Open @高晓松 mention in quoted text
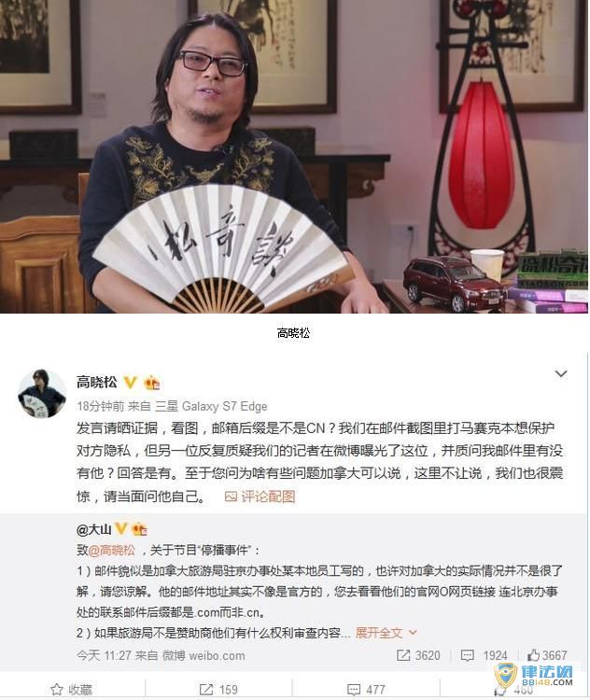This screenshot has width=590, height=700. tap(112, 550)
